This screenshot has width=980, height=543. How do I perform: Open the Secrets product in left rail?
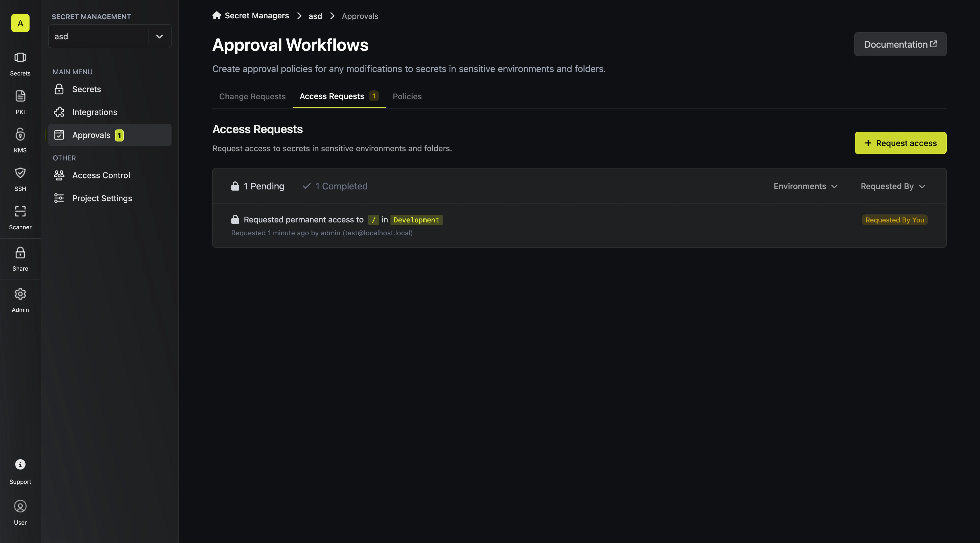pyautogui.click(x=20, y=64)
